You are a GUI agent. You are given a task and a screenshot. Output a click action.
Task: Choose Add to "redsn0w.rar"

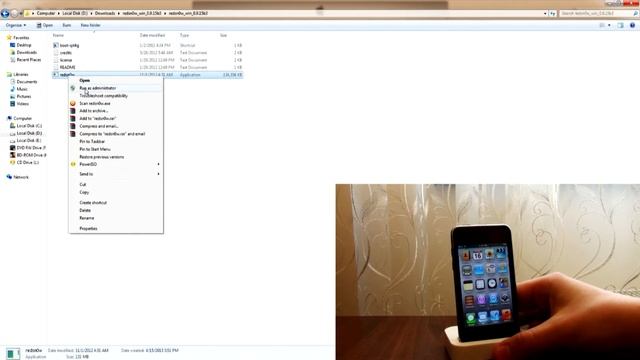click(98, 119)
